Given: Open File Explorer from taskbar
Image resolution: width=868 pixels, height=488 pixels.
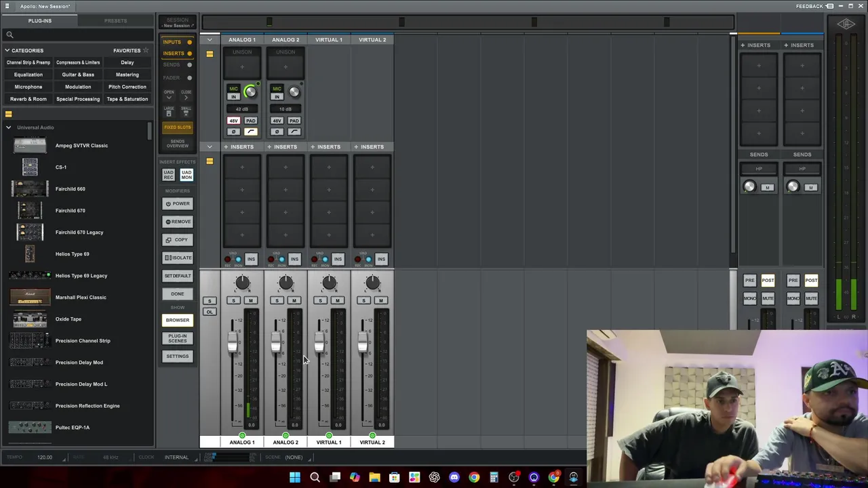Looking at the screenshot, I should 374,478.
